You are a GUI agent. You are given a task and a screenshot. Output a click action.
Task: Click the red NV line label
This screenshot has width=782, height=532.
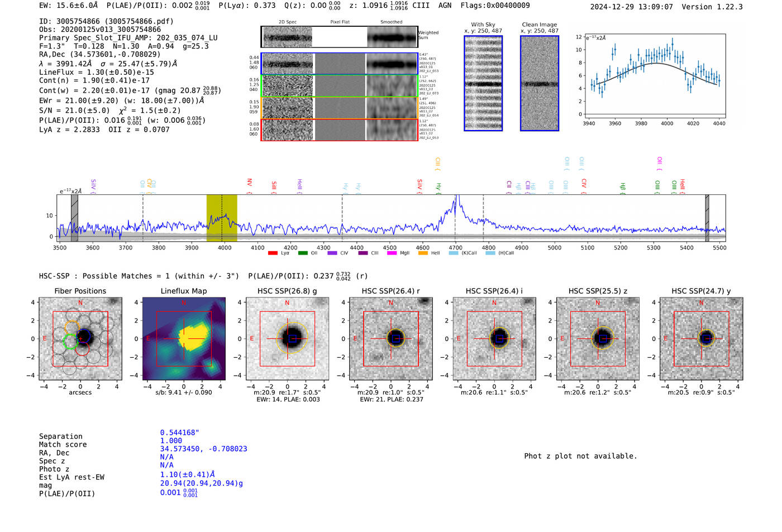pyautogui.click(x=250, y=186)
